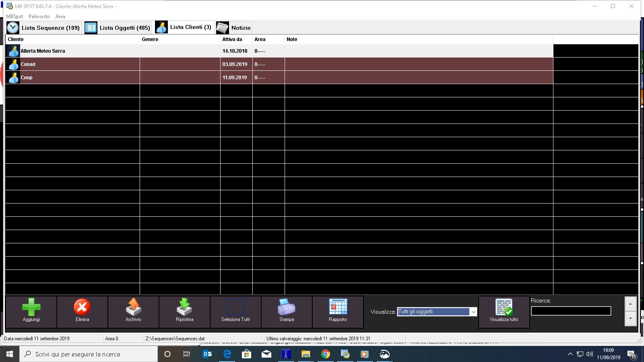Click the Rapporto calendar button
Image resolution: width=644 pixels, height=362 pixels.
338,312
